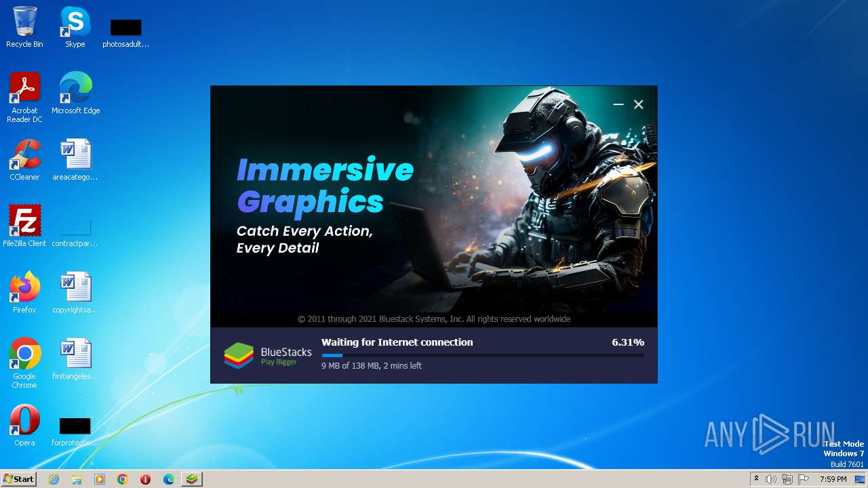Screen dimensions: 868x488
Task: Launch Edge from the taskbar
Action: tap(169, 479)
